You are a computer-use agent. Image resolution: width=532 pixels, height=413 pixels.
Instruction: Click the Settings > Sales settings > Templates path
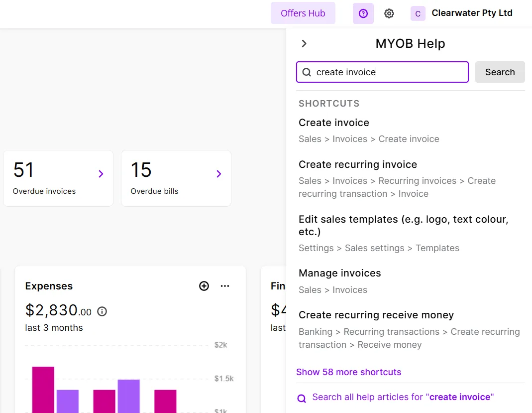coord(379,248)
